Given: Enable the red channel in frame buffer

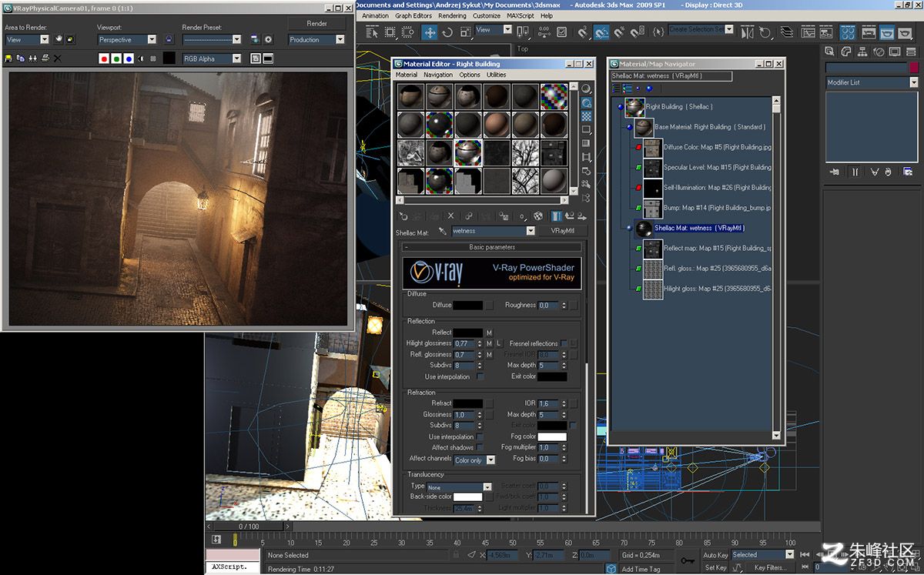Looking at the screenshot, I should [x=104, y=59].
